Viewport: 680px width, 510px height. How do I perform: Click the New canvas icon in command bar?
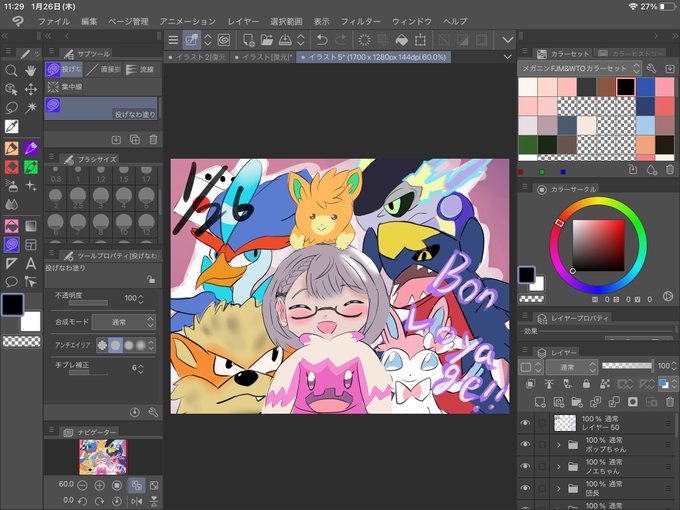pyautogui.click(x=248, y=40)
